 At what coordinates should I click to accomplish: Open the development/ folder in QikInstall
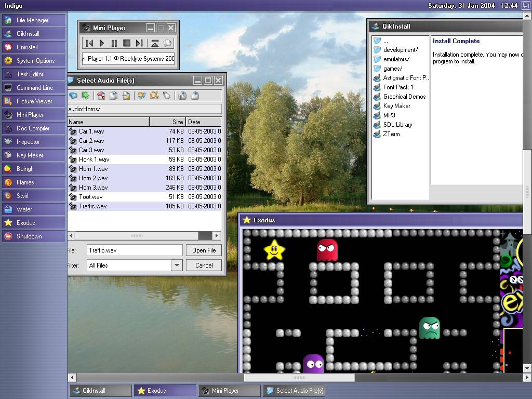coord(400,50)
